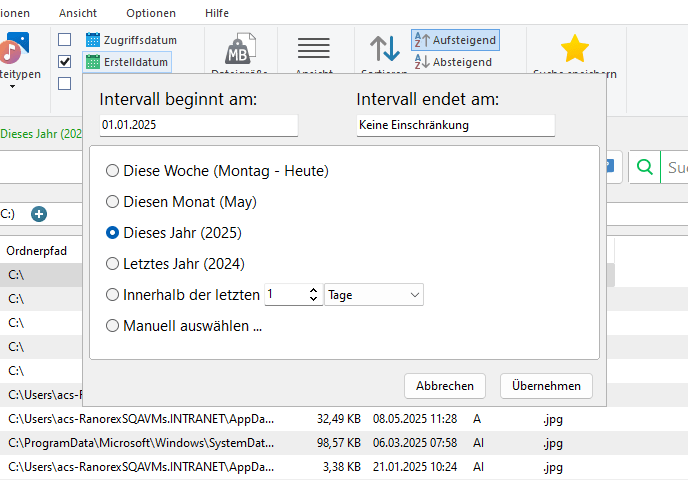Image resolution: width=688 pixels, height=480 pixels.
Task: Select Aufsteigend sort order
Action: (x=455, y=40)
